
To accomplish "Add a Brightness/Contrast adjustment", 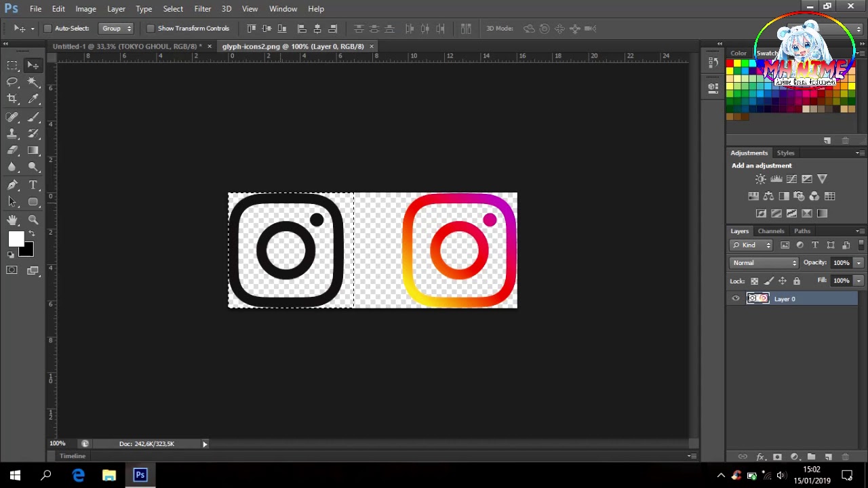I will pos(760,179).
